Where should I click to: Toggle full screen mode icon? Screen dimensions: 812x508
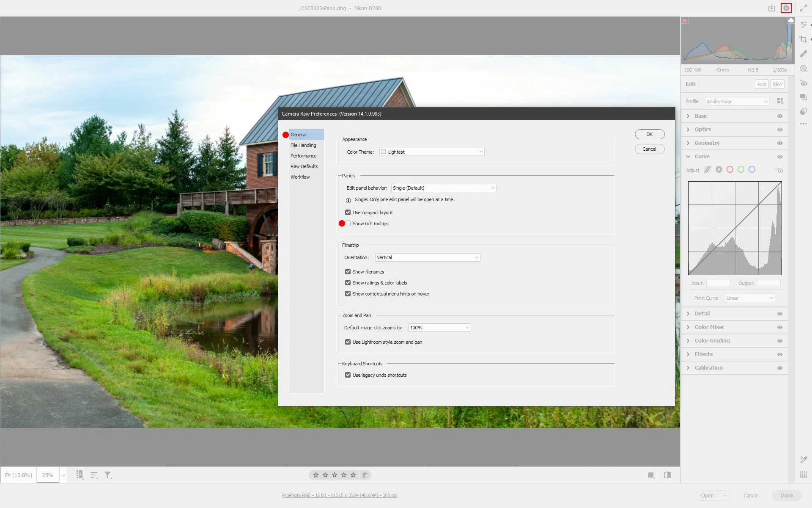803,8
